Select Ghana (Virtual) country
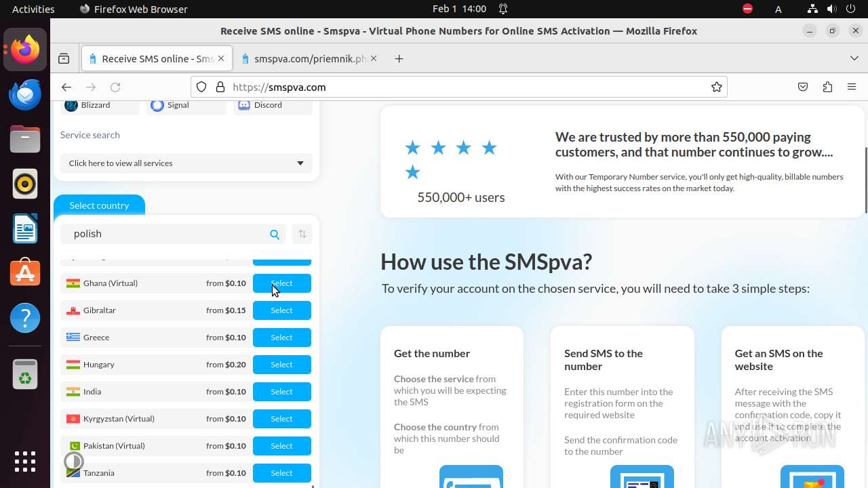The width and height of the screenshot is (868, 488). (x=281, y=283)
